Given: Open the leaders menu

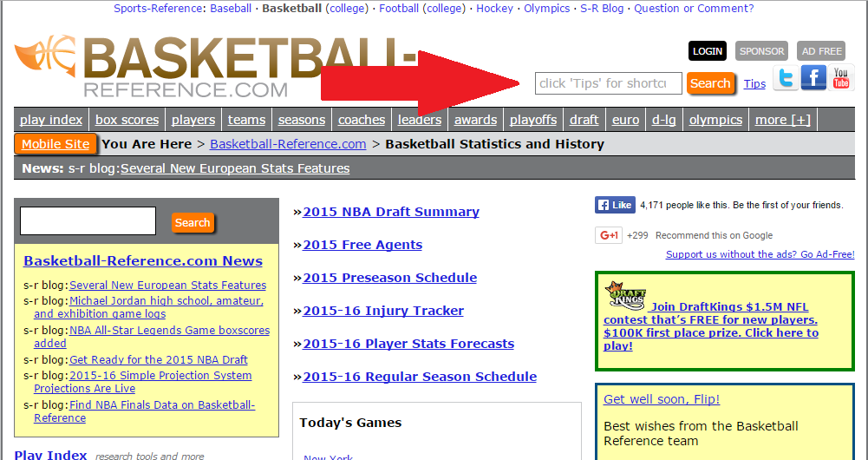Looking at the screenshot, I should tap(420, 120).
